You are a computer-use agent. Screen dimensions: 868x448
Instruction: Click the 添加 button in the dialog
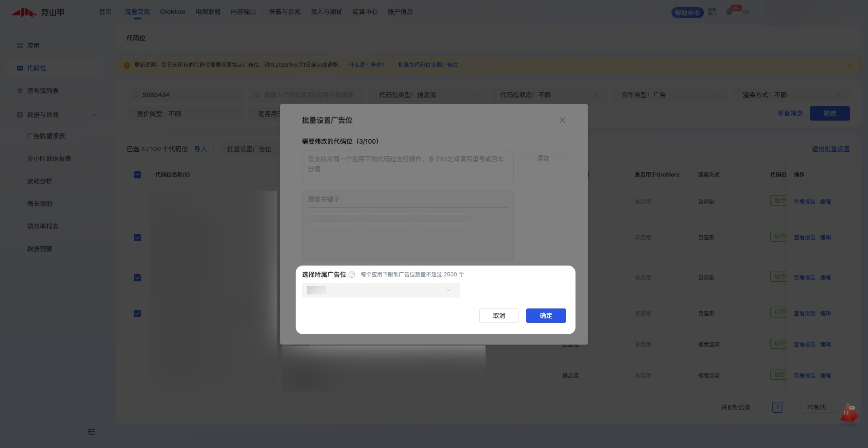pyautogui.click(x=543, y=158)
